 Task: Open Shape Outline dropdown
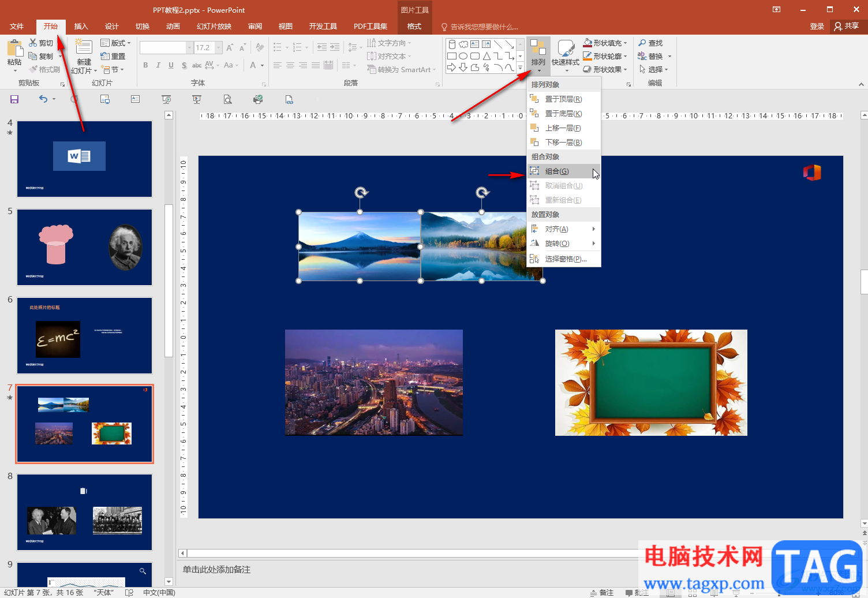[x=605, y=56]
